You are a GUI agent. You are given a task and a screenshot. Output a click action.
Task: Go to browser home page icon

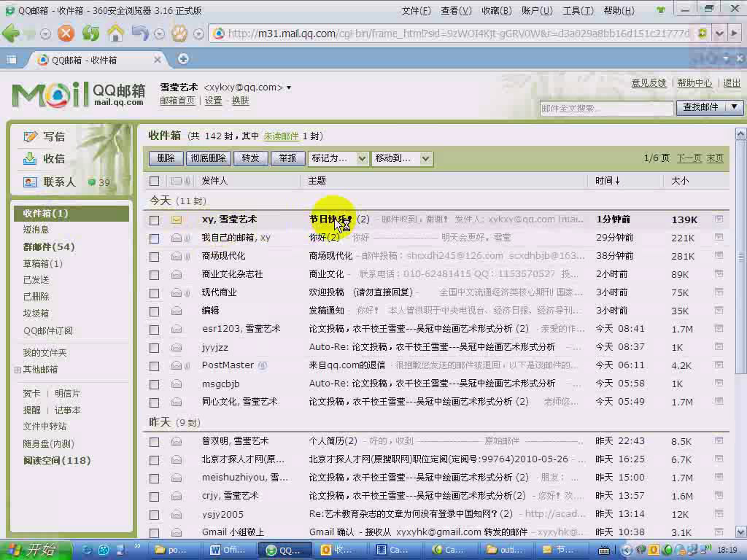pyautogui.click(x=115, y=33)
